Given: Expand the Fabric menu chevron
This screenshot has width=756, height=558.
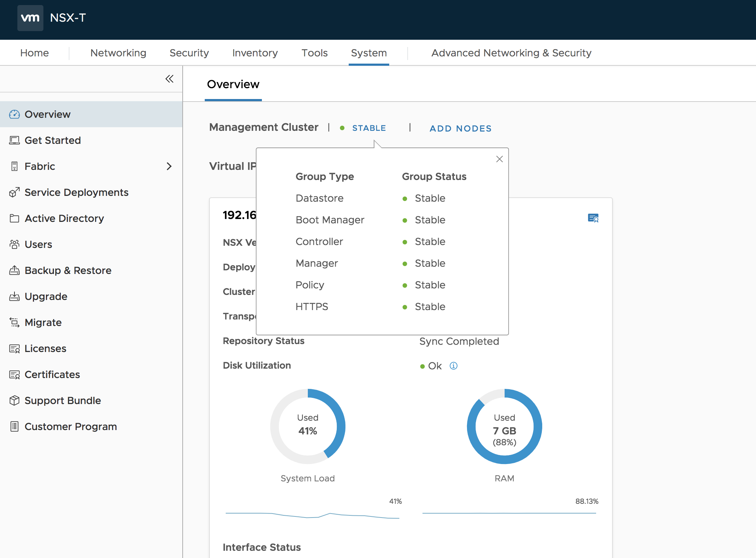Looking at the screenshot, I should coord(169,166).
